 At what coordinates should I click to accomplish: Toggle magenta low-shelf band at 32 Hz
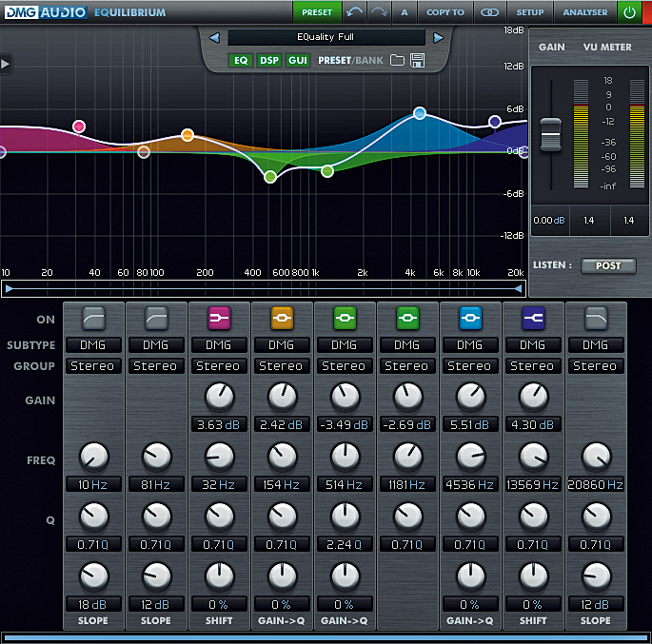(x=219, y=319)
